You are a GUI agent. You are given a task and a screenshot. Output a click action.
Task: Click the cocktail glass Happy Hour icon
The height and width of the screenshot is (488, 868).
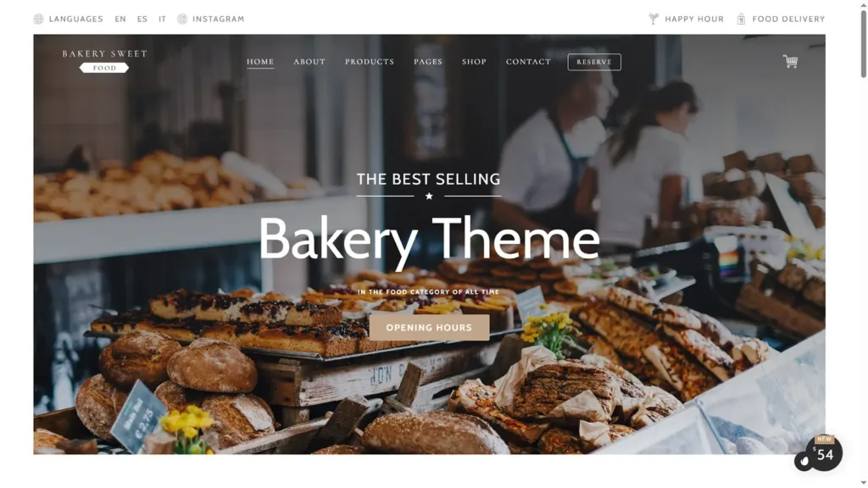click(654, 19)
